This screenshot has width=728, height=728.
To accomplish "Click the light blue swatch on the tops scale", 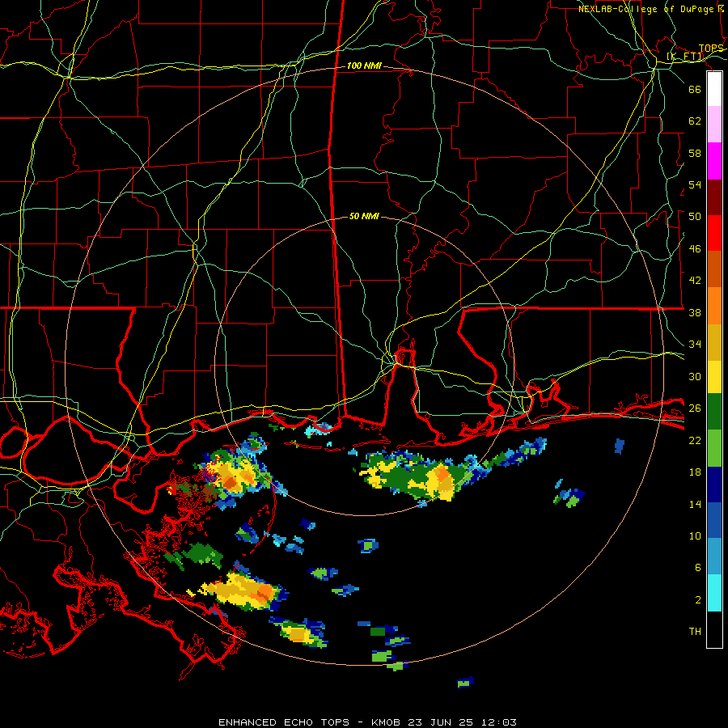I will (714, 557).
